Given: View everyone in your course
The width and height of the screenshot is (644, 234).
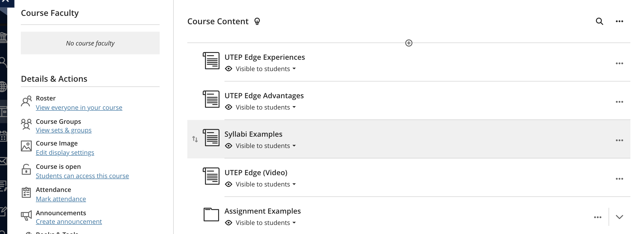Looking at the screenshot, I should (79, 107).
